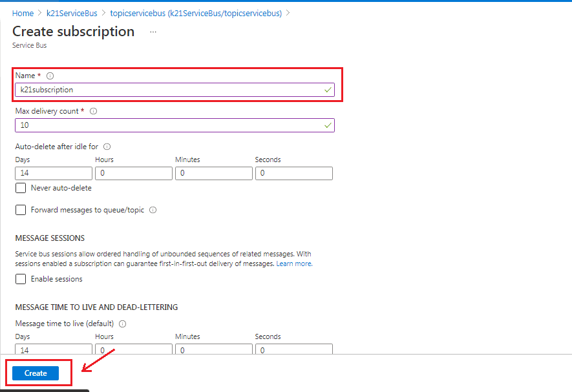Click the checkmark in Max delivery count field
Image resolution: width=572 pixels, height=392 pixels.
click(327, 125)
